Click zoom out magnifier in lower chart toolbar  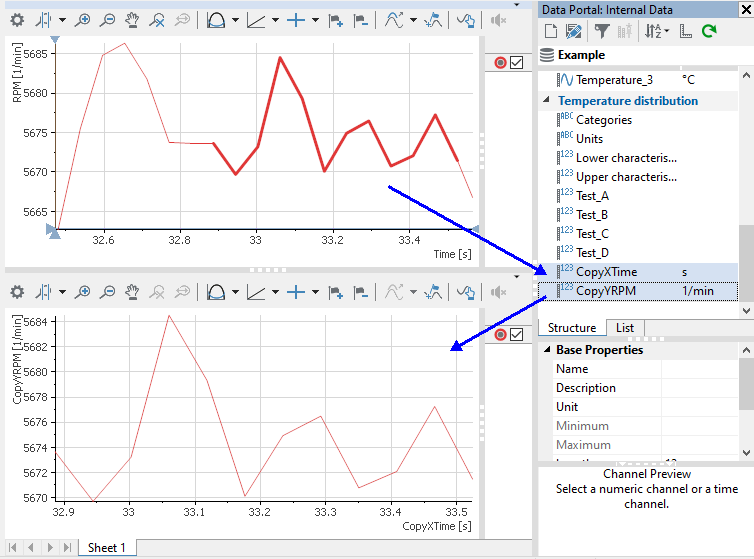107,292
